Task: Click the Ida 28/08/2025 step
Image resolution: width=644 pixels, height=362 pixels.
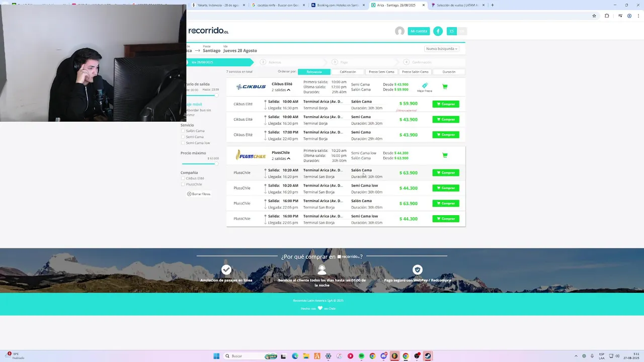Action: (219, 62)
